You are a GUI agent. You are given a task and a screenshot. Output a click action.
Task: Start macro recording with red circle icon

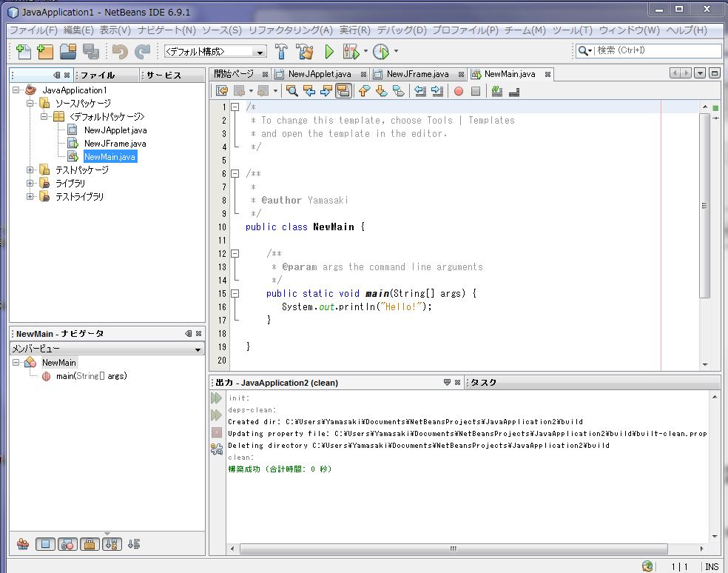pos(458,91)
